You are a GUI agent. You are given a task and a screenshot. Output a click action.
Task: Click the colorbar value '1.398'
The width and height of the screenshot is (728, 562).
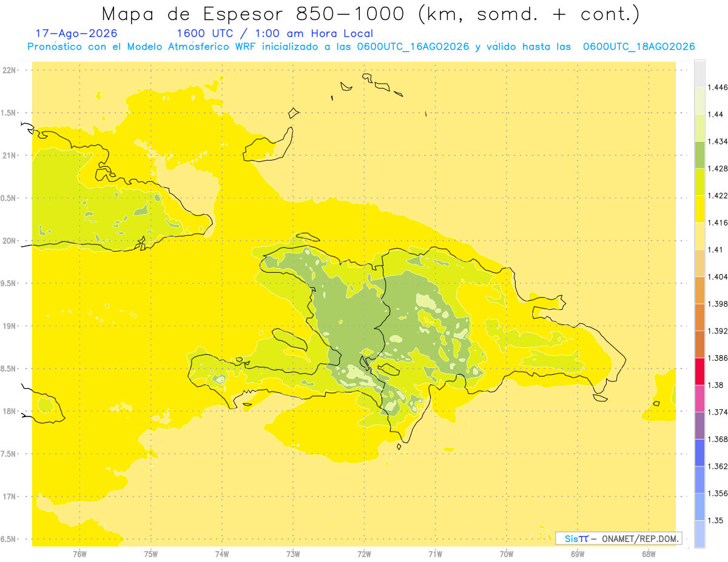pyautogui.click(x=718, y=304)
